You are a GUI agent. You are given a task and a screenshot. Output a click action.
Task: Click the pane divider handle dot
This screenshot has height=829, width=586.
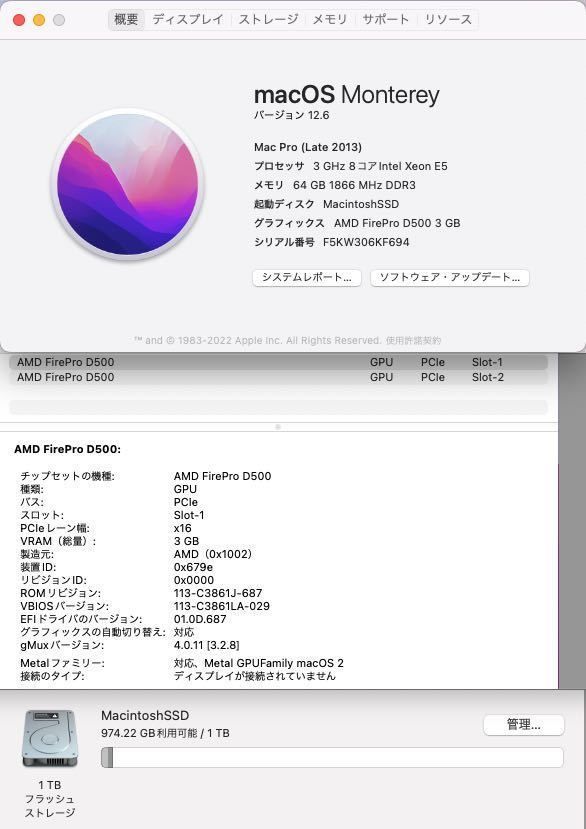[278, 427]
